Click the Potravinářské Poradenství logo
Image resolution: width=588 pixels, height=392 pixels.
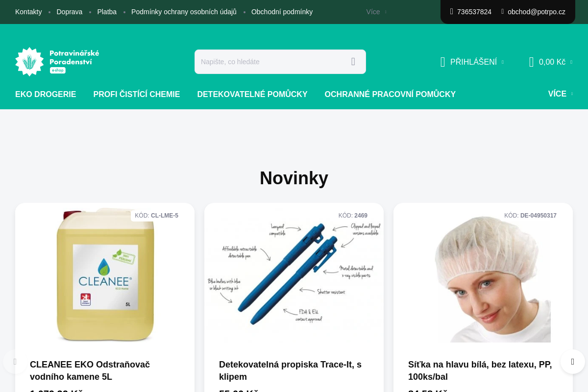(x=57, y=62)
